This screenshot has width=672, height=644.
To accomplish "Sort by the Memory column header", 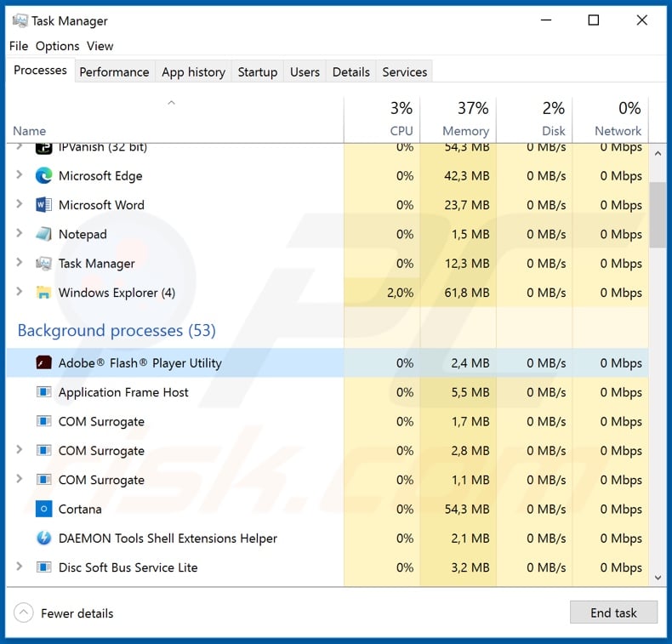I will 458,121.
